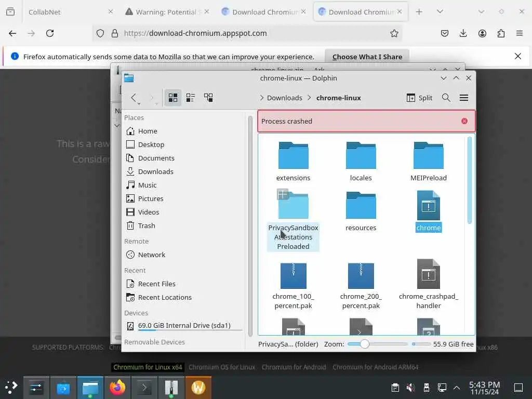This screenshot has width=532, height=399.
Task: Expand the breadcrumb arrow before chrome-linux
Action: click(x=309, y=98)
